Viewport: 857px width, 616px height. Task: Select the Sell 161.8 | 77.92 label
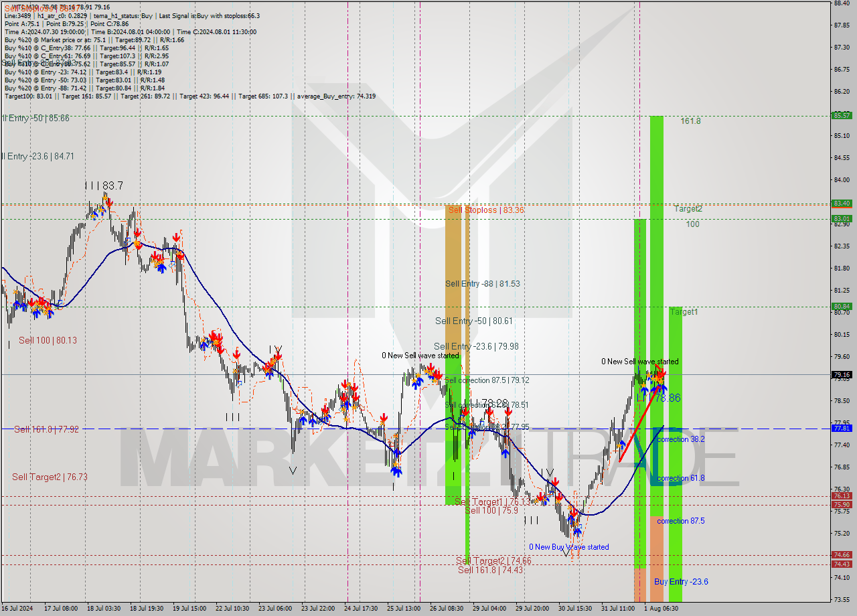point(46,430)
